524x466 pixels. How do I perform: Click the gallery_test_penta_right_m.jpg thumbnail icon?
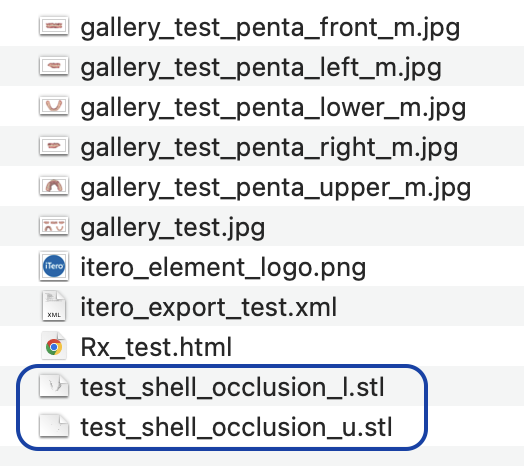click(54, 146)
